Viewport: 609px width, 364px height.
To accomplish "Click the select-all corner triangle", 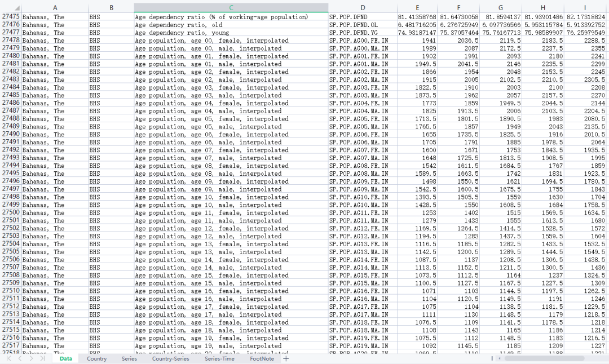I will 17,8.
